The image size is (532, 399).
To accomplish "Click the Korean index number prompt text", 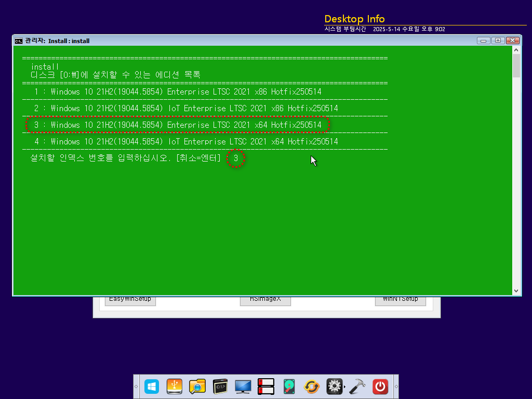I will click(x=125, y=158).
